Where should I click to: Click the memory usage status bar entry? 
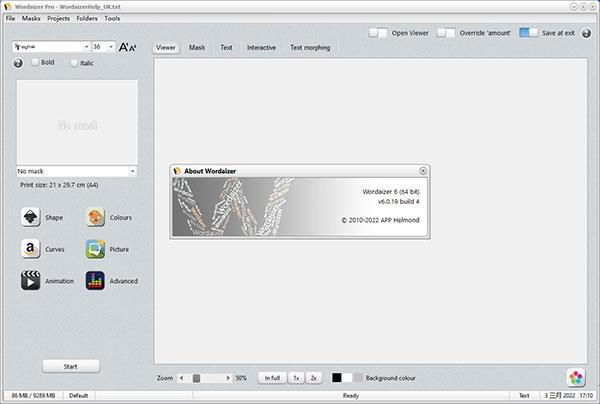(33, 396)
